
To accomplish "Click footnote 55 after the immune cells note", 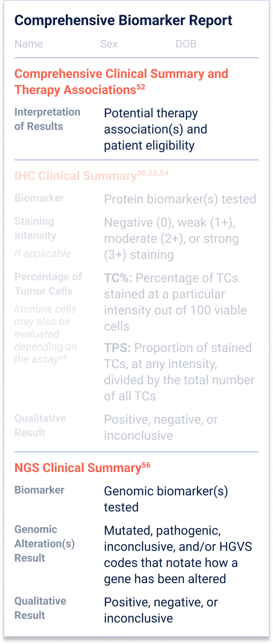I will (63, 357).
